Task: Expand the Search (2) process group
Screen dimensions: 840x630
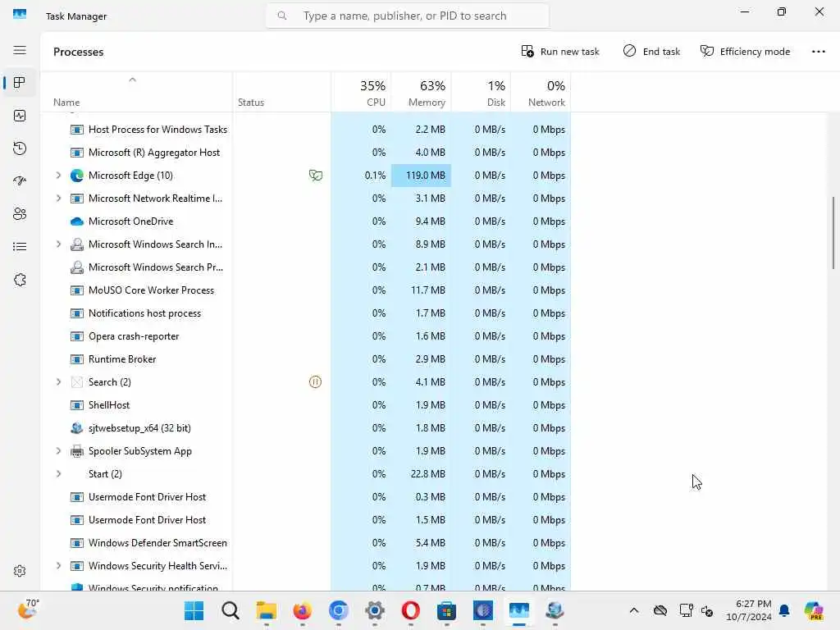Action: [x=58, y=382]
